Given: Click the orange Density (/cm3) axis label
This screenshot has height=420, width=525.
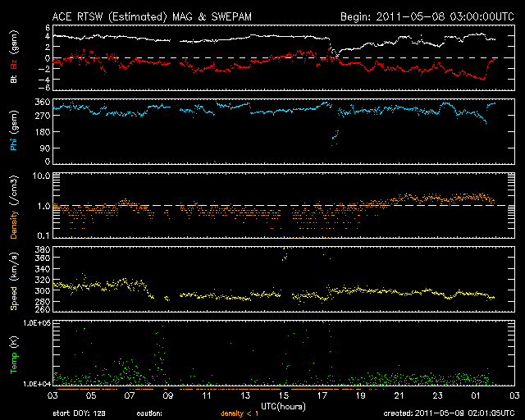Looking at the screenshot, I should coord(14,204).
